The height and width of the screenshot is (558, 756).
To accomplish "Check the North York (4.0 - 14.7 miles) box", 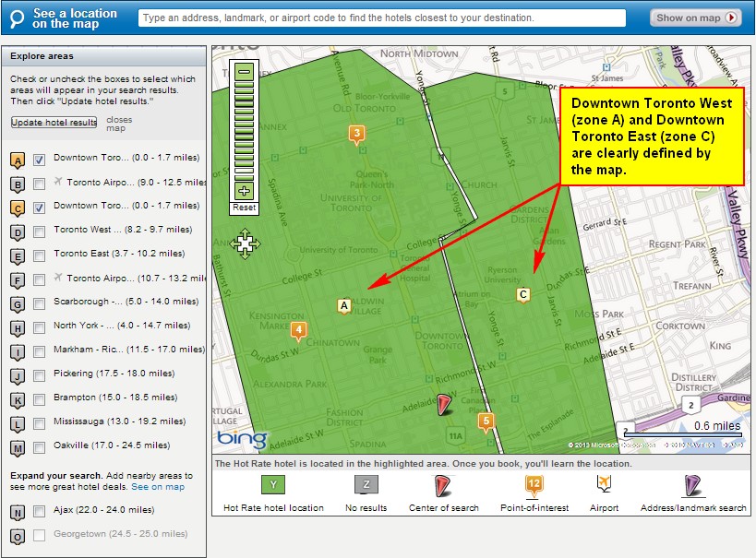I will [x=39, y=327].
